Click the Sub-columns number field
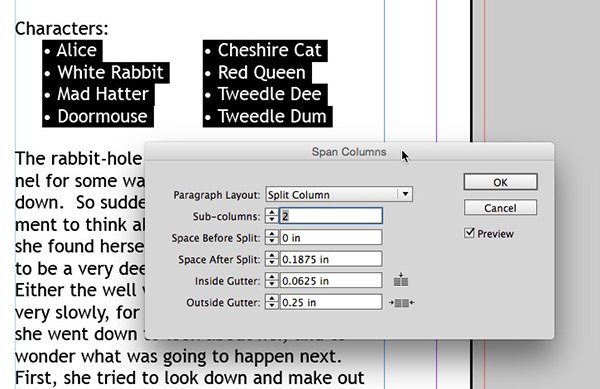 [x=331, y=216]
